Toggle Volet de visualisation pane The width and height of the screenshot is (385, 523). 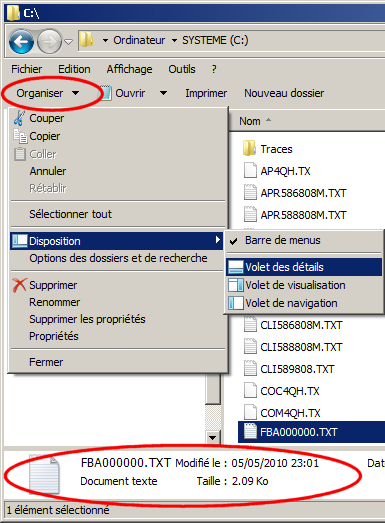[x=304, y=285]
